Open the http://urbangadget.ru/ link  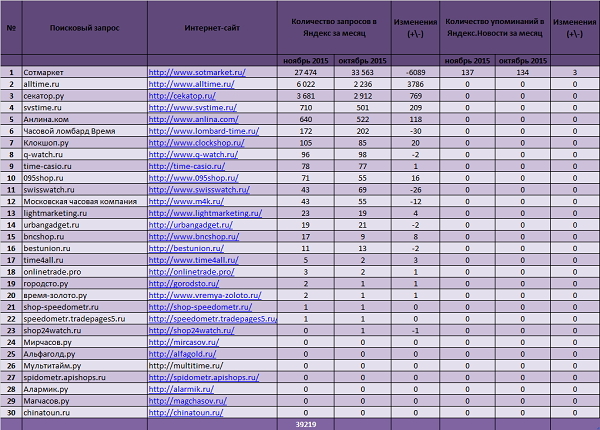[191, 225]
